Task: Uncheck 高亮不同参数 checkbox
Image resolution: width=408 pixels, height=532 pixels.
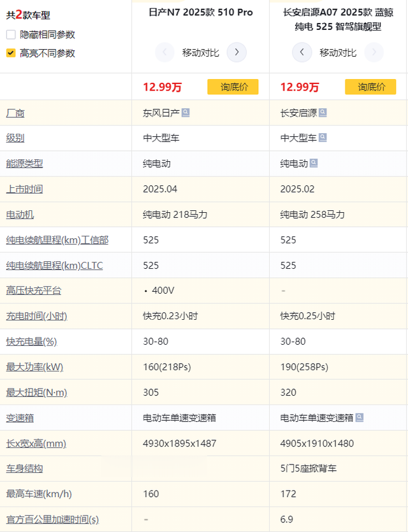Action: pyautogui.click(x=11, y=53)
